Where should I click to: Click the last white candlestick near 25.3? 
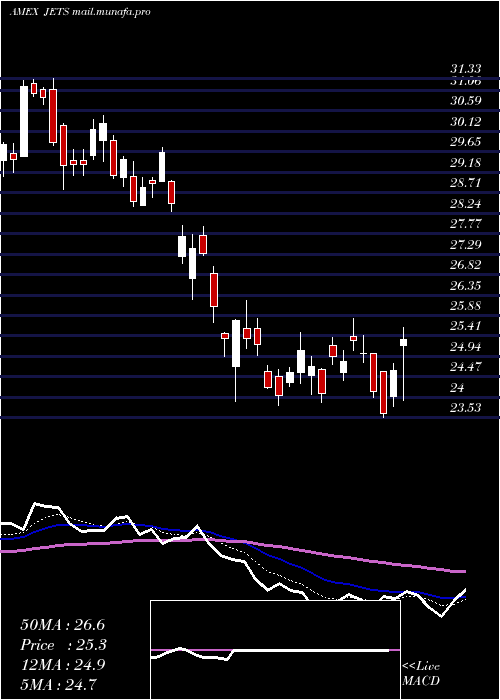tap(404, 342)
